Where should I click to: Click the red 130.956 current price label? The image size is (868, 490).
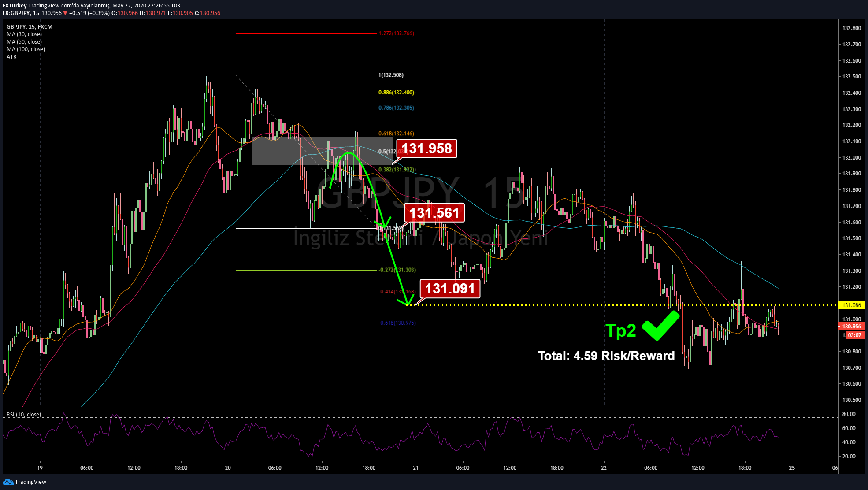852,327
